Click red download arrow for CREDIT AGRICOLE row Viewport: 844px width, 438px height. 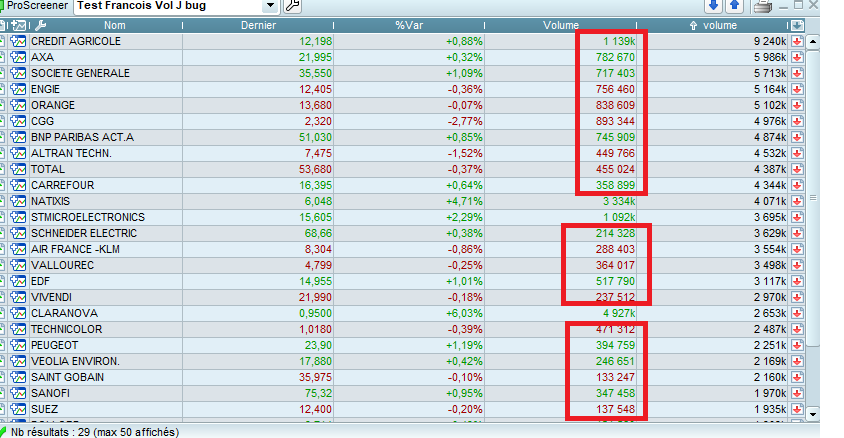click(797, 41)
